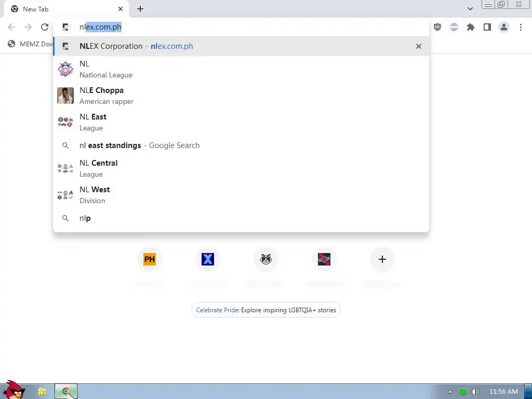Open the volume speaker tray icon
The width and height of the screenshot is (532, 399).
pos(475,392)
